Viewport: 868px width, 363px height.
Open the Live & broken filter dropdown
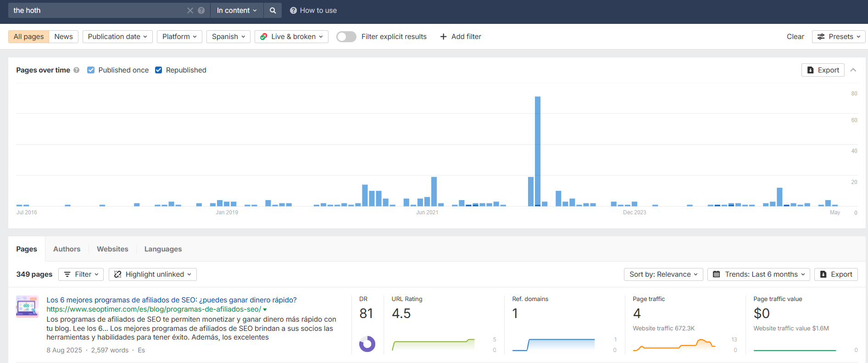click(x=291, y=37)
